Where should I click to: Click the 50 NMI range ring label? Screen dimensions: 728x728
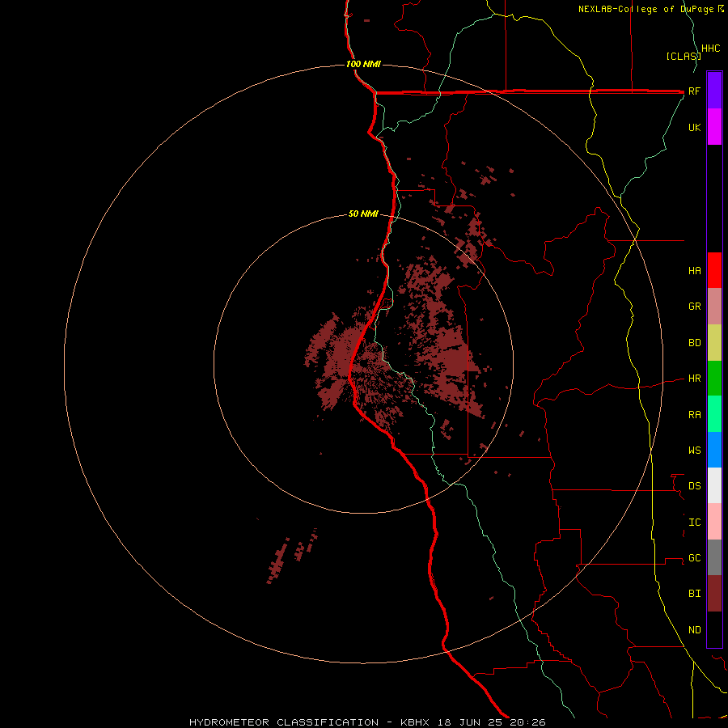tap(363, 214)
